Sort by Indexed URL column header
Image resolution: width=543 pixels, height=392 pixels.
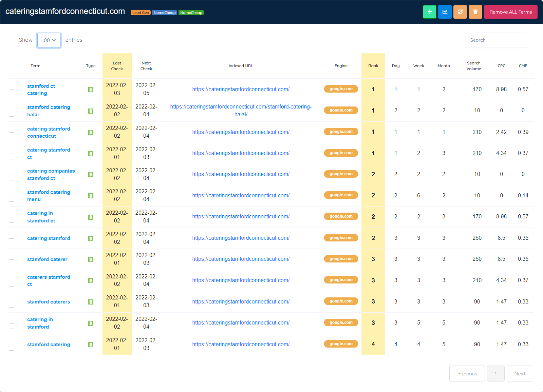241,66
